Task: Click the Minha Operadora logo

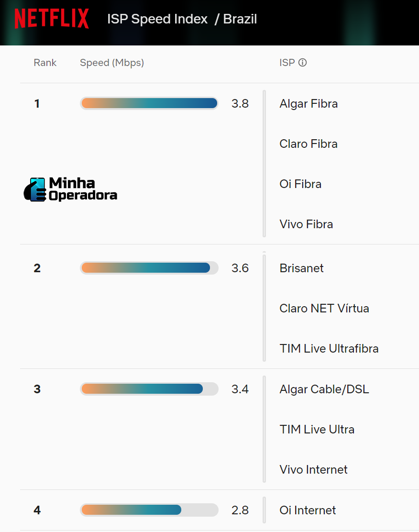Action: click(71, 189)
